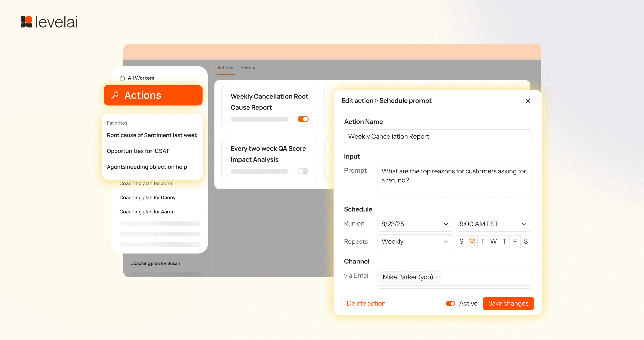The image size is (644, 340).
Task: Open Opportunities for iCSAT favorite
Action: tap(138, 151)
